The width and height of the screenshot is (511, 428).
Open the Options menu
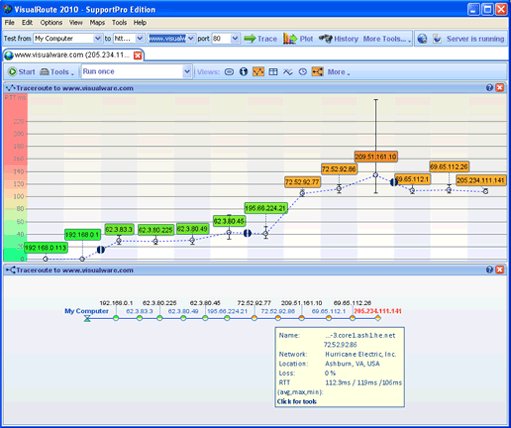[x=51, y=23]
